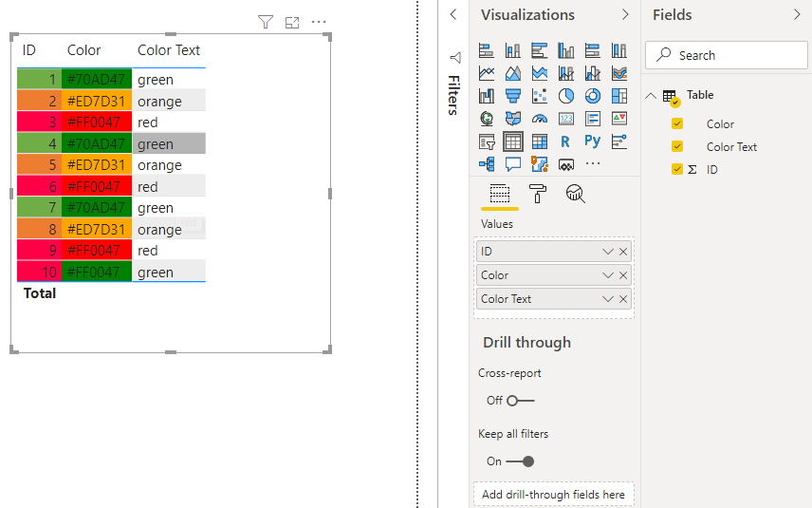Pick the KPI visual

tap(619, 119)
